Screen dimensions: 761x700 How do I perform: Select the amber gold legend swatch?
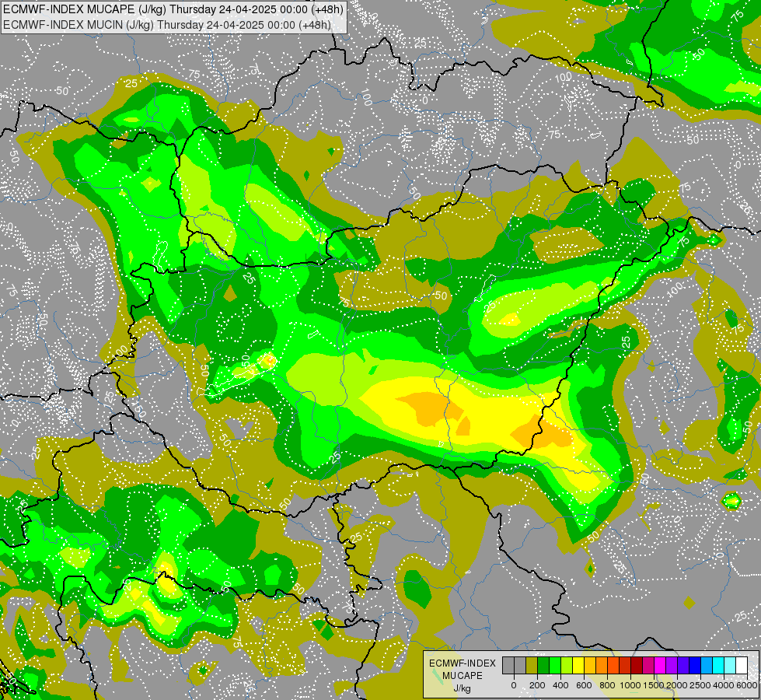(x=590, y=665)
